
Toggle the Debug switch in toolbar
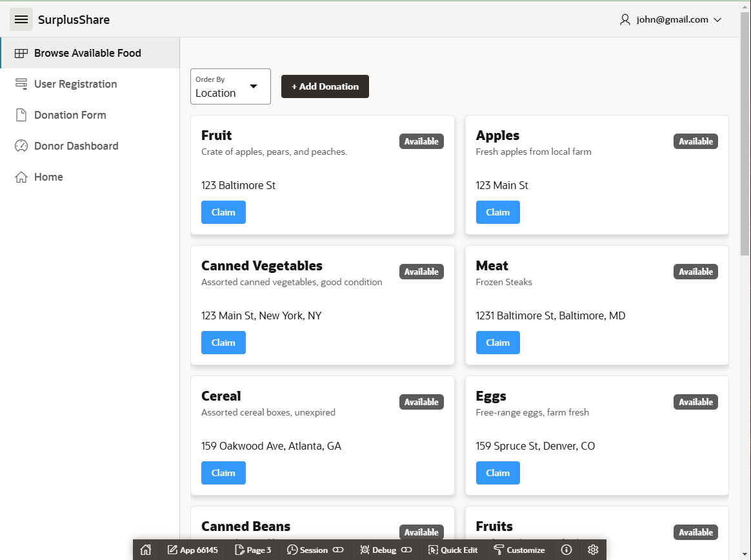pyautogui.click(x=406, y=550)
